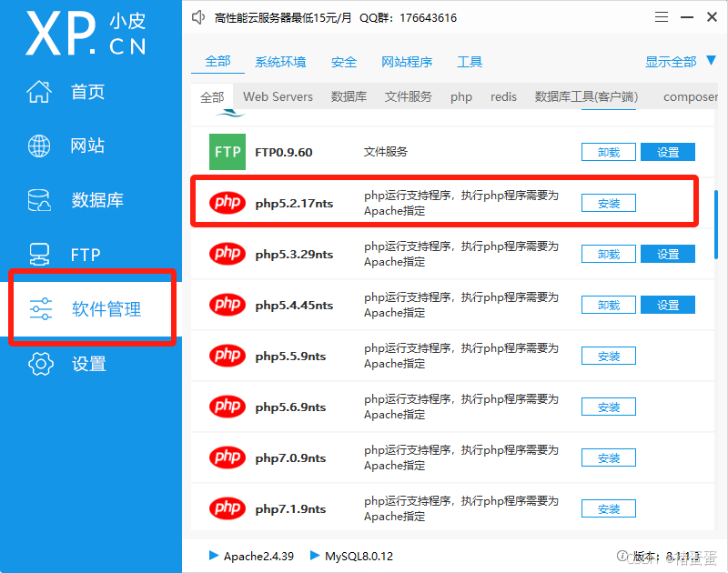This screenshot has height=573, width=728.
Task: Open the 首页 home page
Action: tap(65, 91)
